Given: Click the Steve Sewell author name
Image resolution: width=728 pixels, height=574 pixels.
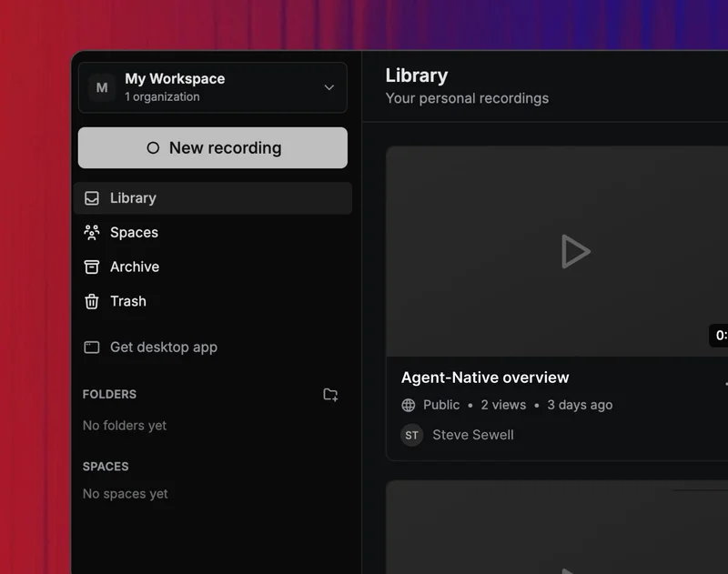Looking at the screenshot, I should (x=473, y=435).
